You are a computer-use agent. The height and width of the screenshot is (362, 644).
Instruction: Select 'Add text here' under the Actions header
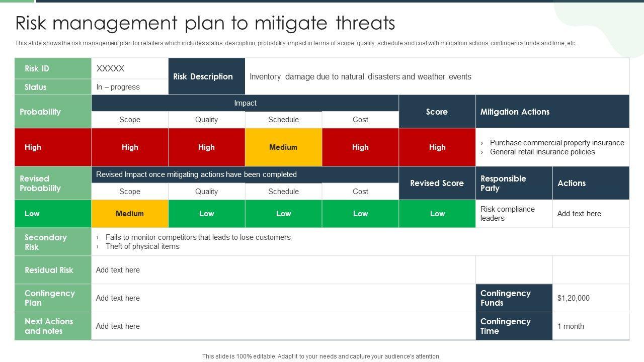point(579,214)
